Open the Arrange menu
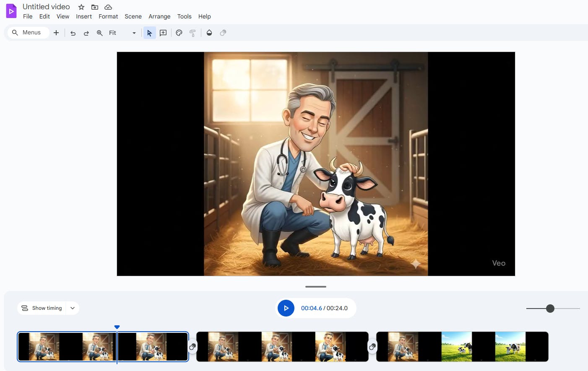Image resolution: width=588 pixels, height=371 pixels. 159,16
